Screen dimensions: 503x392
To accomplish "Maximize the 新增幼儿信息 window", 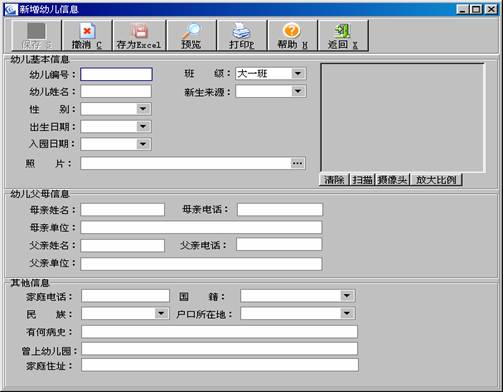I will tap(476, 9).
